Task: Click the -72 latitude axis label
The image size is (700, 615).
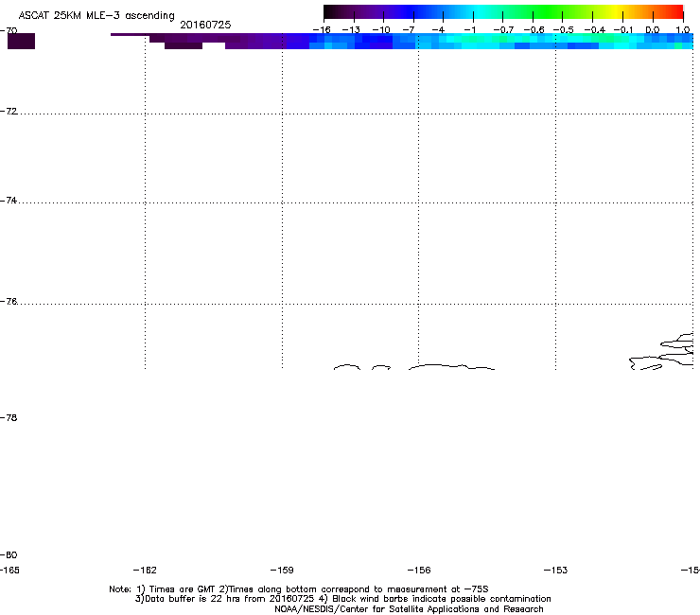Action: click(x=9, y=111)
